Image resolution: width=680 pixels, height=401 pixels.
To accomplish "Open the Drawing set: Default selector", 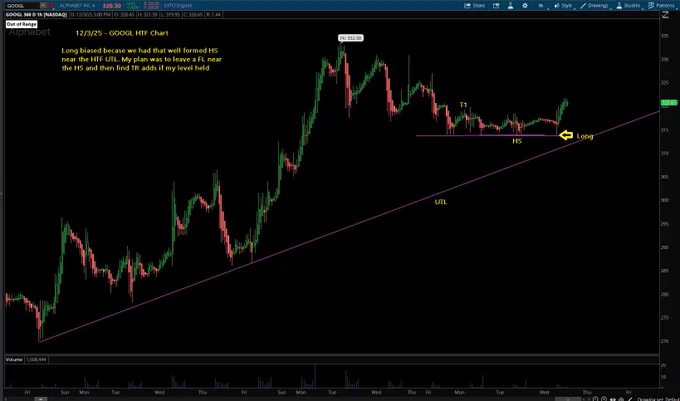I will (658, 399).
